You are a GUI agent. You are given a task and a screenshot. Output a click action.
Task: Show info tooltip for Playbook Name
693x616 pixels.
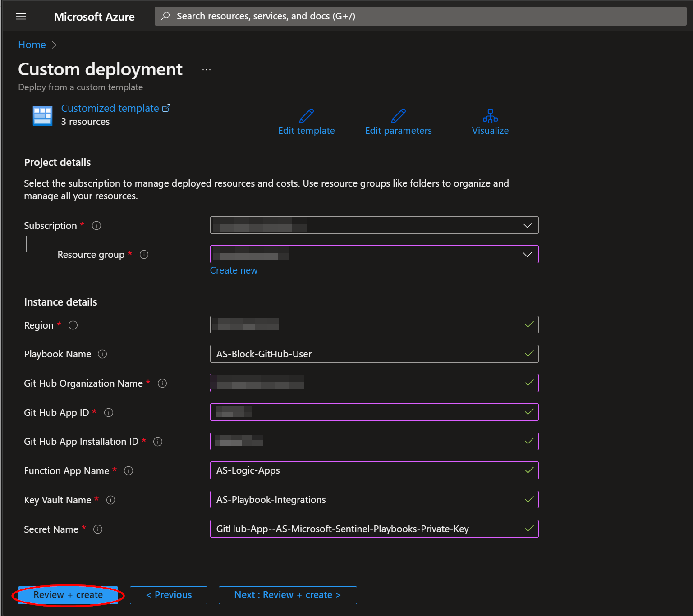102,354
